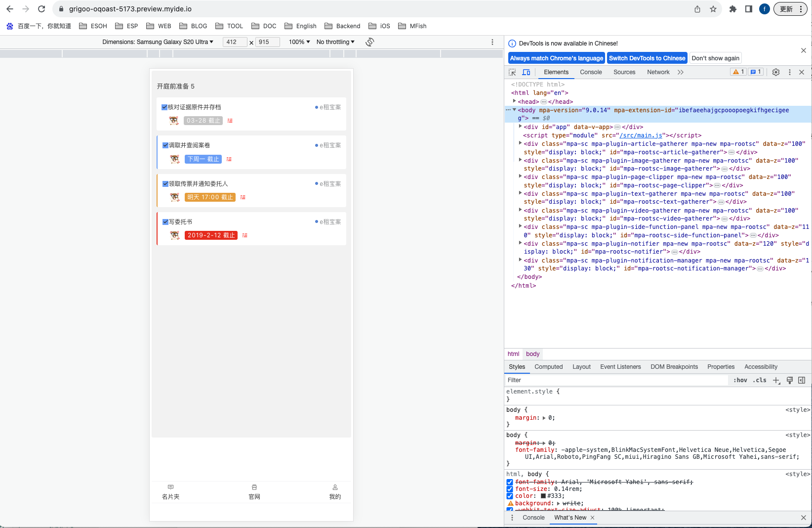
Task: Uncheck the 调取并查阅案卷 task
Action: click(x=165, y=145)
